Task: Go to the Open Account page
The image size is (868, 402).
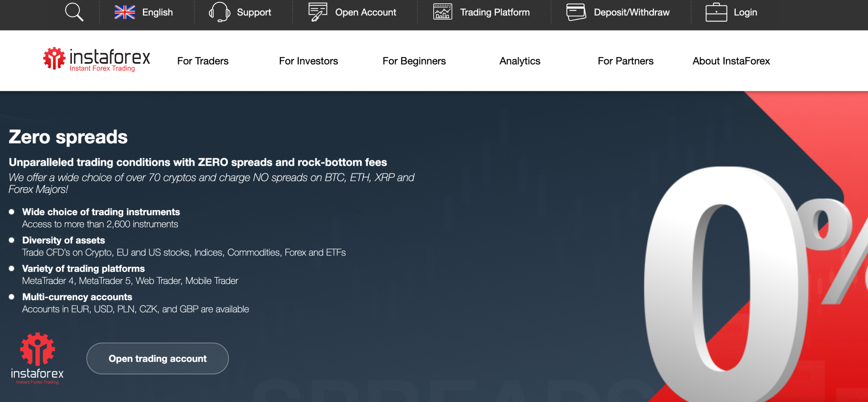Action: [366, 12]
